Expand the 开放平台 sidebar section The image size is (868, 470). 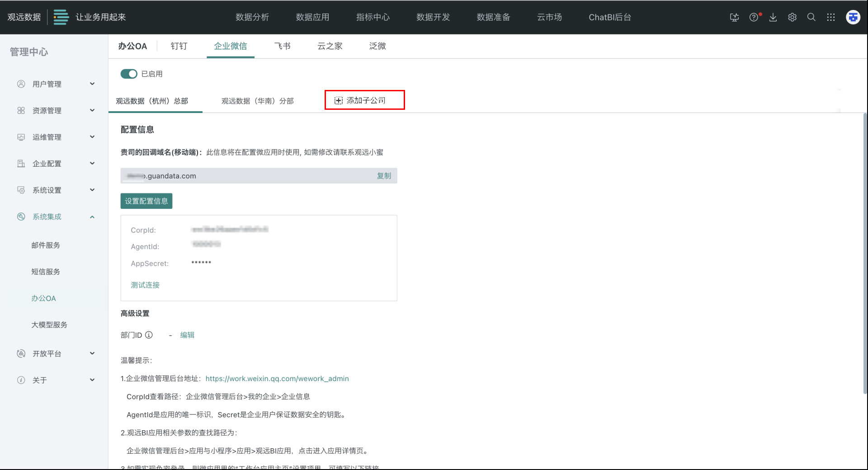tap(54, 353)
